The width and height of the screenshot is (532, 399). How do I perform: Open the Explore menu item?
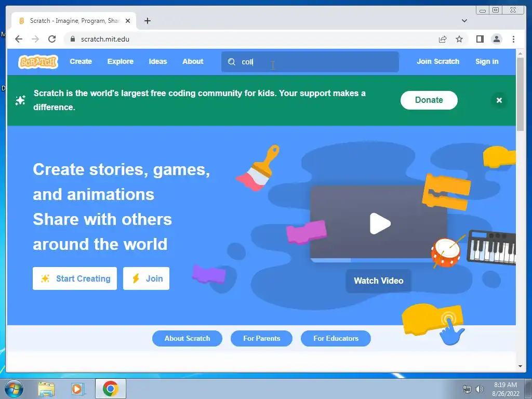121,61
